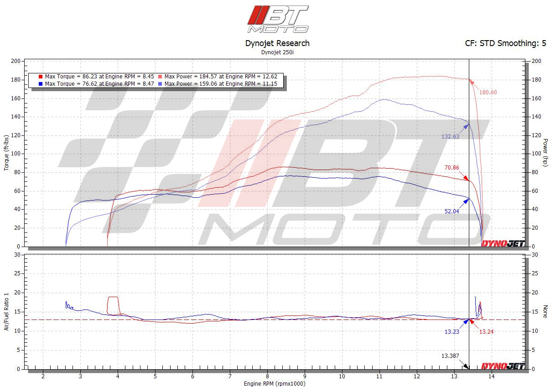
Task: Click the 'Air/Fuel Ratio 1' axis label
Action: [x=6, y=311]
